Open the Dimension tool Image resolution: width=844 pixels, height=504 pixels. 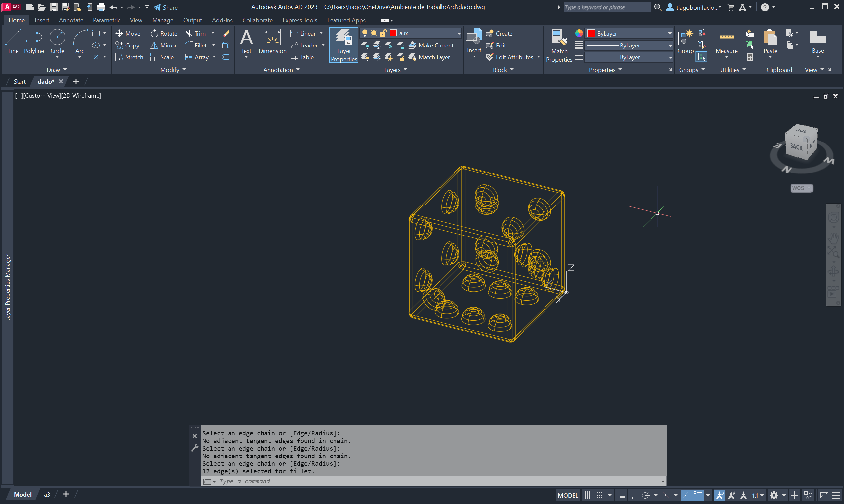click(272, 42)
